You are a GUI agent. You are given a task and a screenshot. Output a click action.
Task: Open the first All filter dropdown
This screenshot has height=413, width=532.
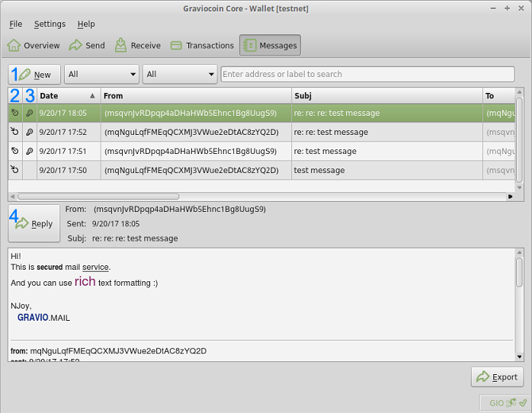click(102, 74)
